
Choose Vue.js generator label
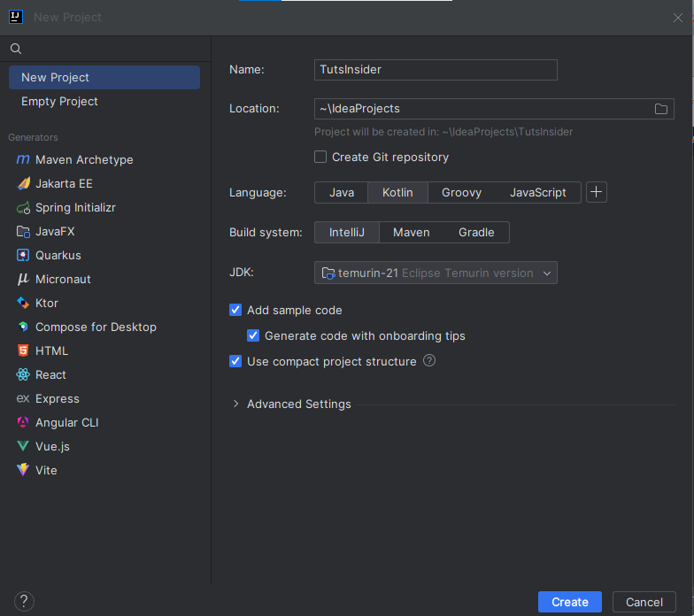(52, 446)
